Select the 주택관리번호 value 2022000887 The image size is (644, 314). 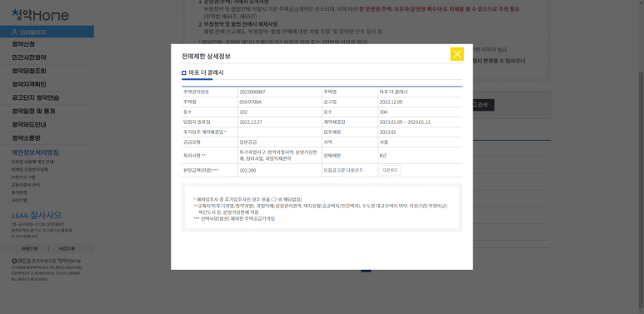pyautogui.click(x=252, y=92)
